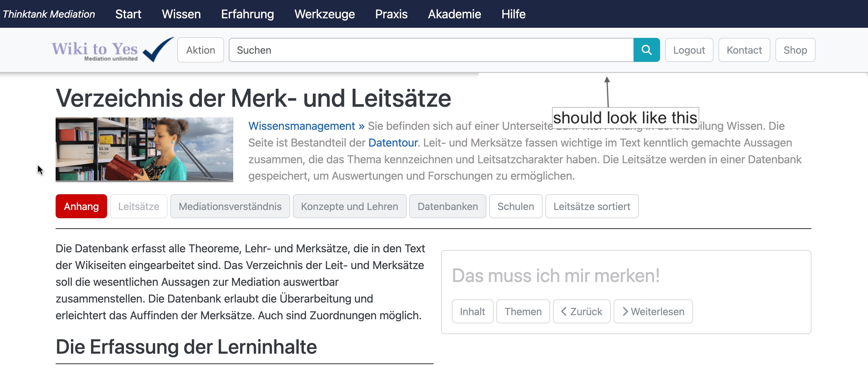
Task: Select the red Anhang tab
Action: click(x=81, y=206)
